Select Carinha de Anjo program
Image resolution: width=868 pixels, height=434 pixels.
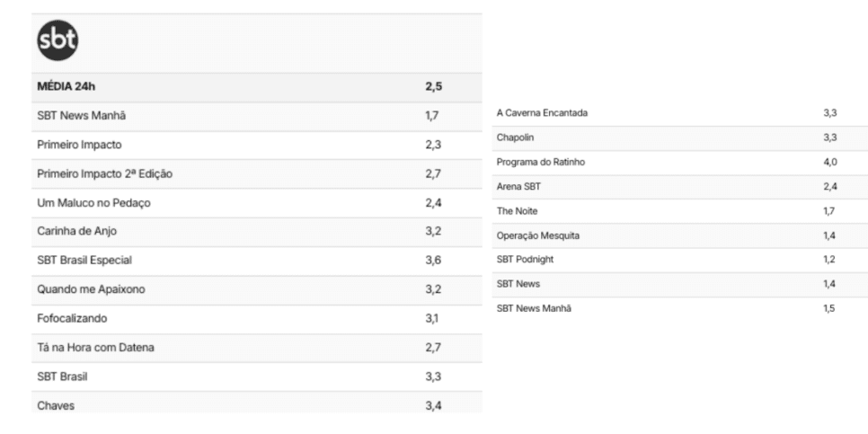tap(257, 232)
